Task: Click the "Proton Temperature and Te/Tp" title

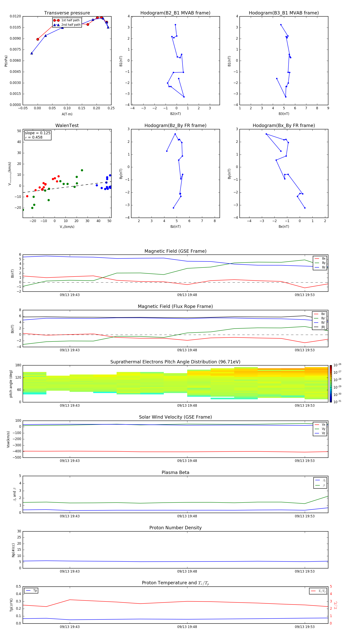Action: (x=175, y=583)
